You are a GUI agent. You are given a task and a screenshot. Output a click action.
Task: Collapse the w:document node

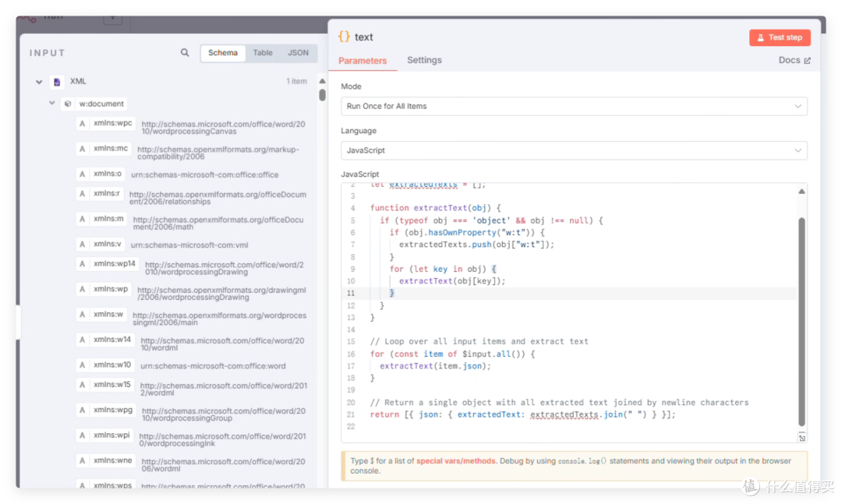(52, 103)
